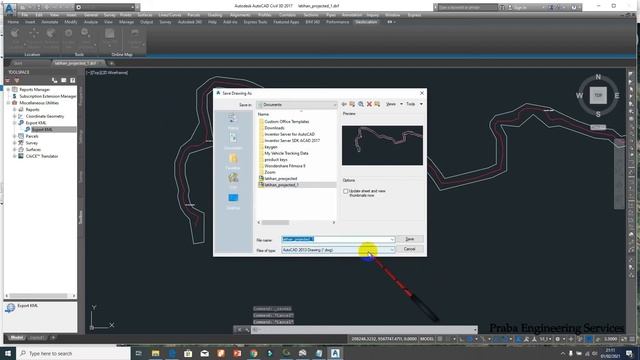Open the Tools menu in dialog

pos(411,104)
